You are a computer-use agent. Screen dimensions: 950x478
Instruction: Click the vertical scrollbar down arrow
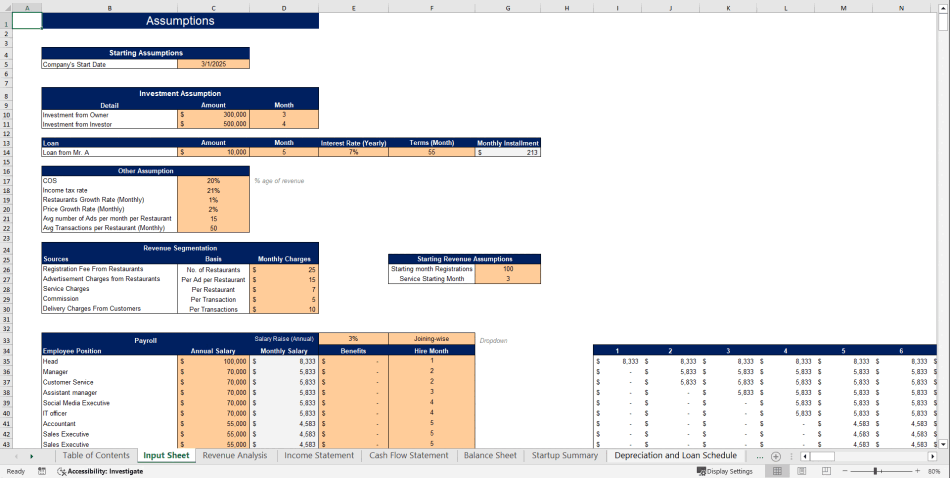944,443
